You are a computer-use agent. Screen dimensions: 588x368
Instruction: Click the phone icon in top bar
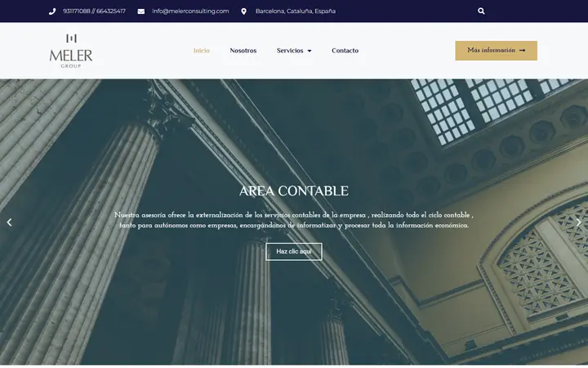click(x=52, y=11)
